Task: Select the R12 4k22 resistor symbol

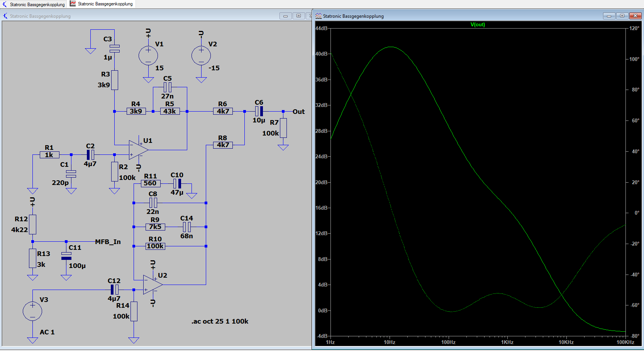Action: click(33, 224)
